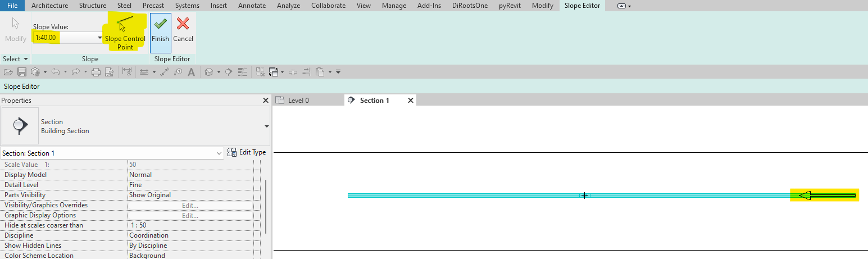Open the Slope Value dropdown
This screenshot has height=259, width=868.
[x=100, y=38]
